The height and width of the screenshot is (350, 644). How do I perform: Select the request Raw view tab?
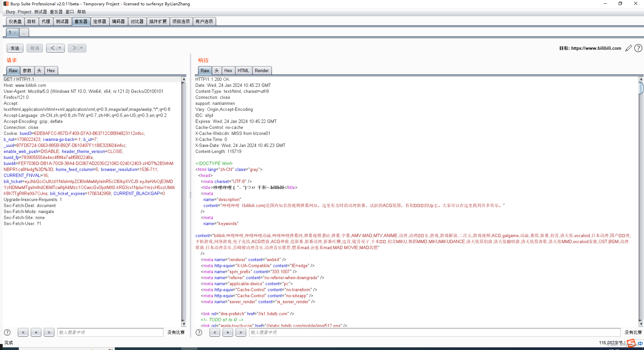13,70
